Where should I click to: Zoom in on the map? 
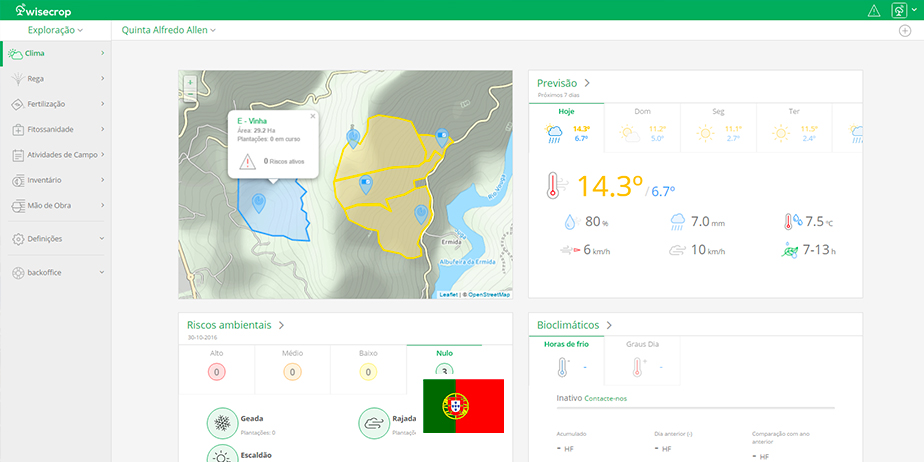(x=190, y=82)
